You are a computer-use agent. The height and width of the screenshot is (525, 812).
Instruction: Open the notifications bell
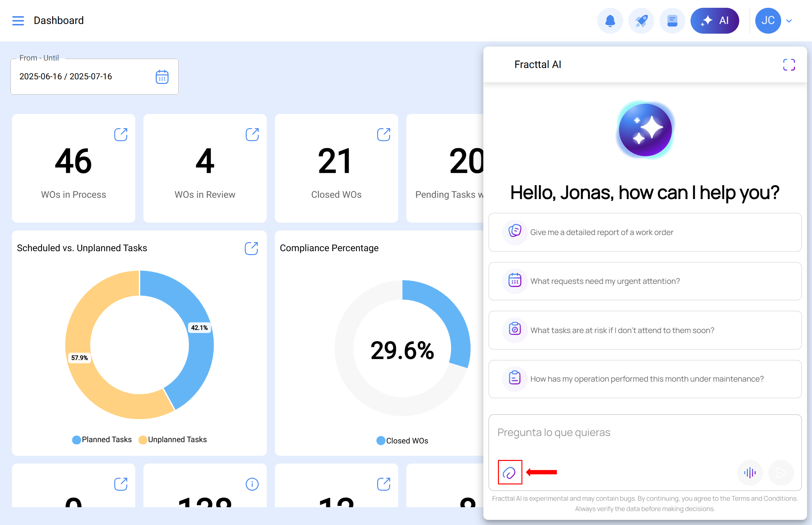[610, 21]
